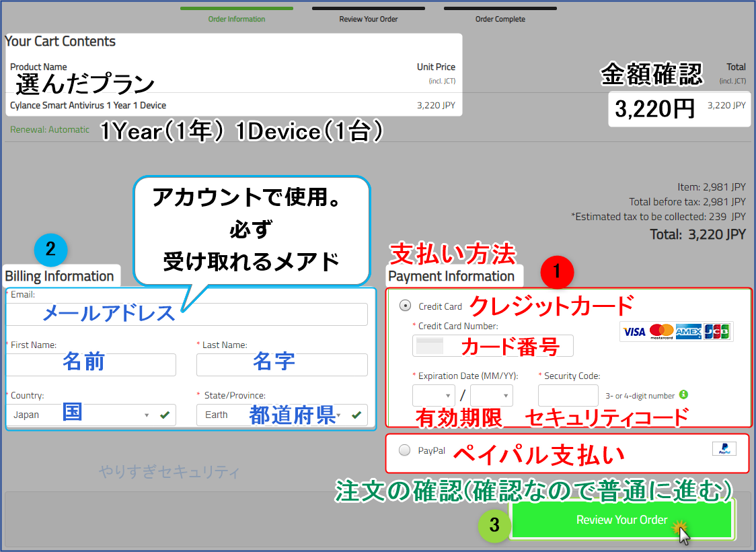Click the Renewal: Automatic link
The height and width of the screenshot is (552, 756).
50,129
